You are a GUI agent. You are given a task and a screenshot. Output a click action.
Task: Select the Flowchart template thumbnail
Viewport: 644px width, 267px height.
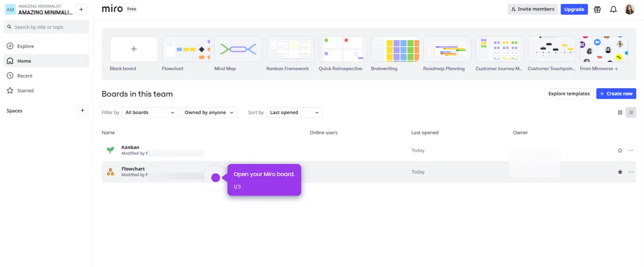coord(186,49)
